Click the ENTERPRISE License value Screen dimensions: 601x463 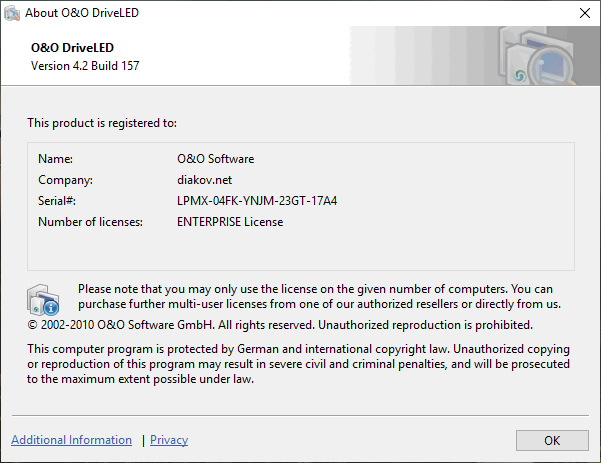coord(230,222)
